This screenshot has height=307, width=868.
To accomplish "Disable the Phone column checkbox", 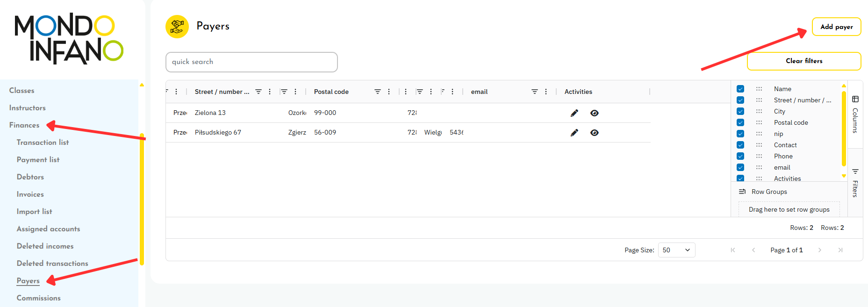I will (740, 157).
